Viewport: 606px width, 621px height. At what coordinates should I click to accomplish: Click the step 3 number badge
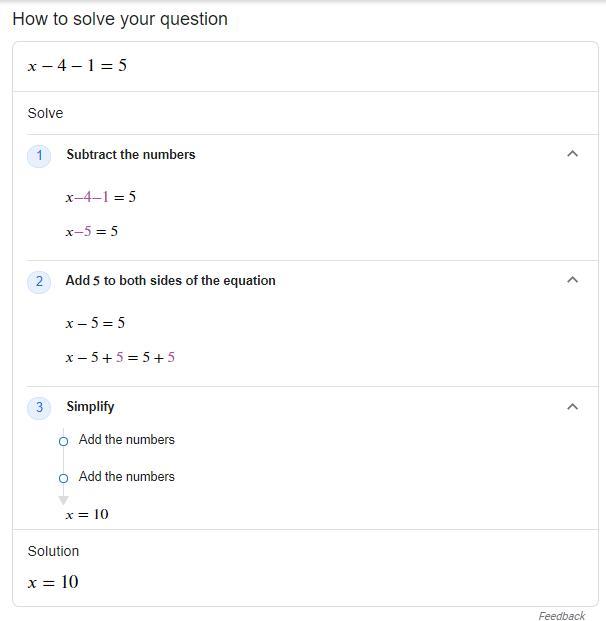(x=39, y=407)
